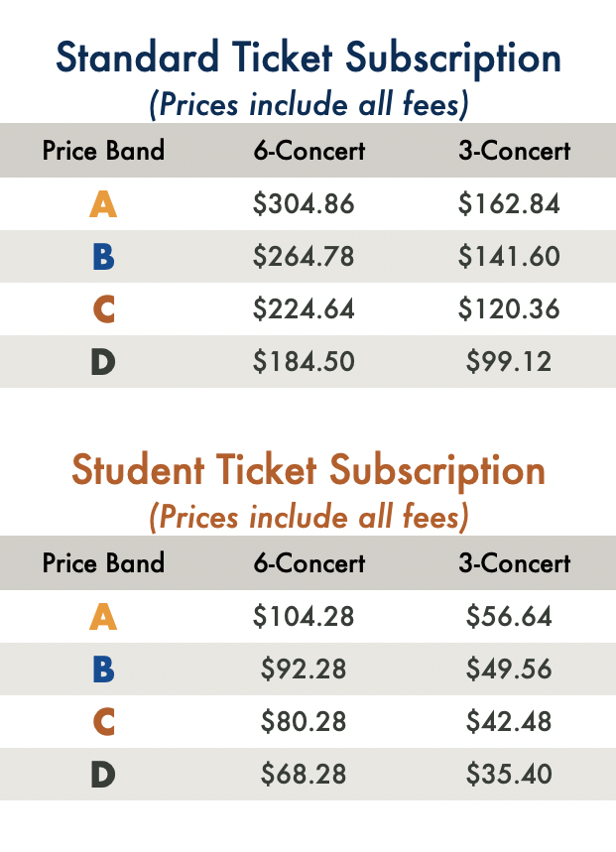Click the dark D price band letter in Standard table
The width and height of the screenshot is (616, 852).
[103, 362]
